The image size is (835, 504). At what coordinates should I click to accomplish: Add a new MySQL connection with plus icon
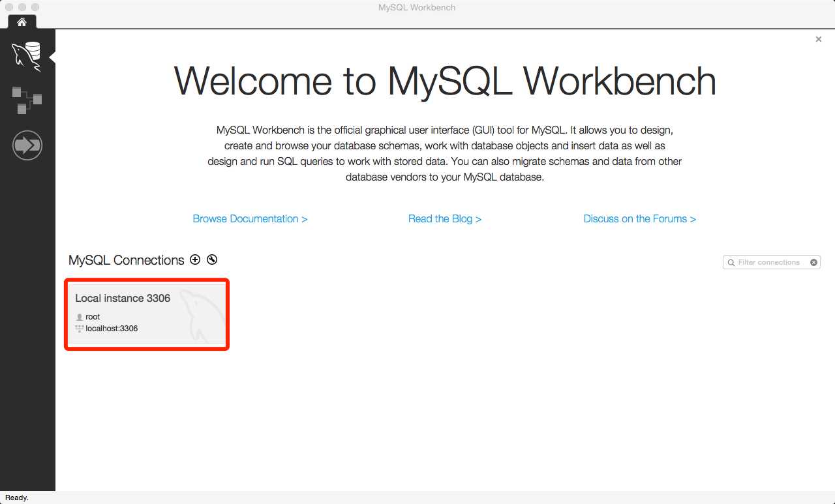pos(195,259)
